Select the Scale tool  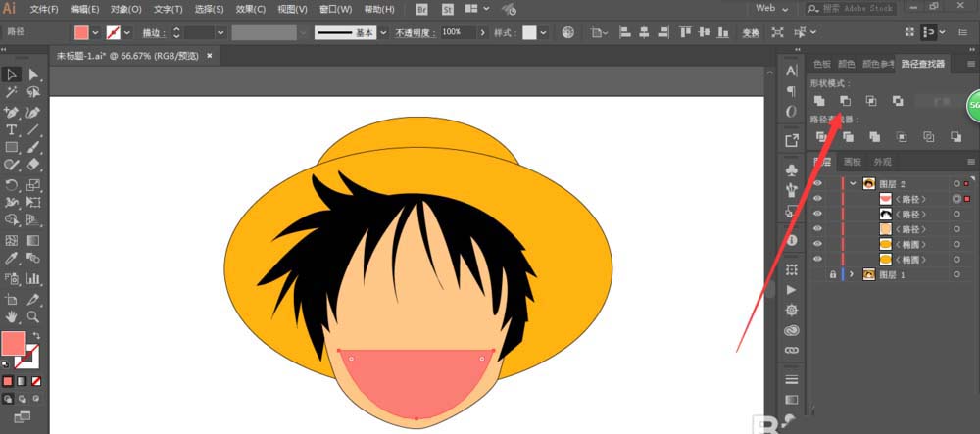tap(33, 185)
